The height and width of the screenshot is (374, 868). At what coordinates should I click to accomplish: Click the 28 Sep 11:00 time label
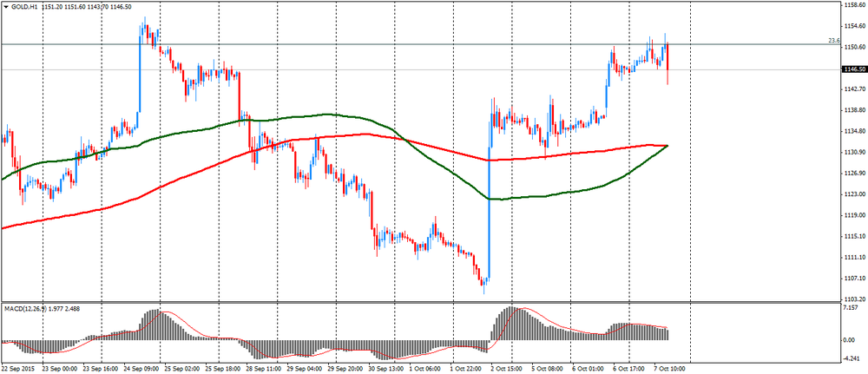[x=262, y=367]
